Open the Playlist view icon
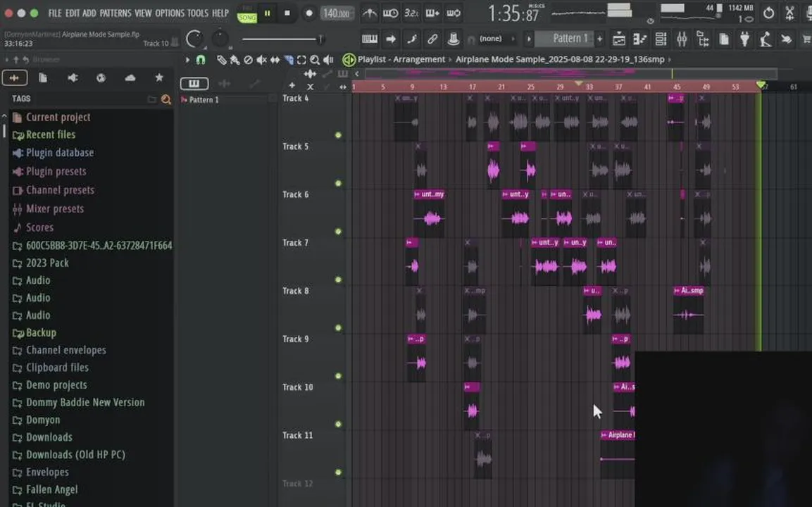This screenshot has width=812, height=507. 618,39
